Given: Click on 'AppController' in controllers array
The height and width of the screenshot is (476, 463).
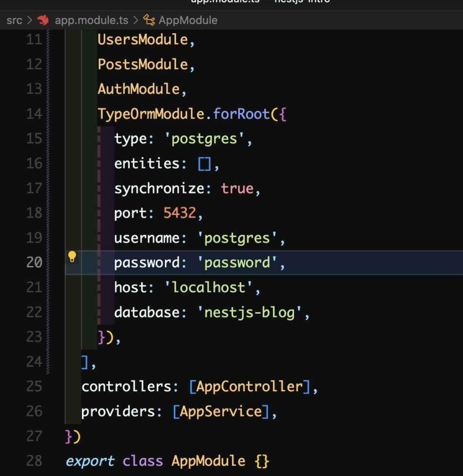Looking at the screenshot, I should [x=249, y=386].
